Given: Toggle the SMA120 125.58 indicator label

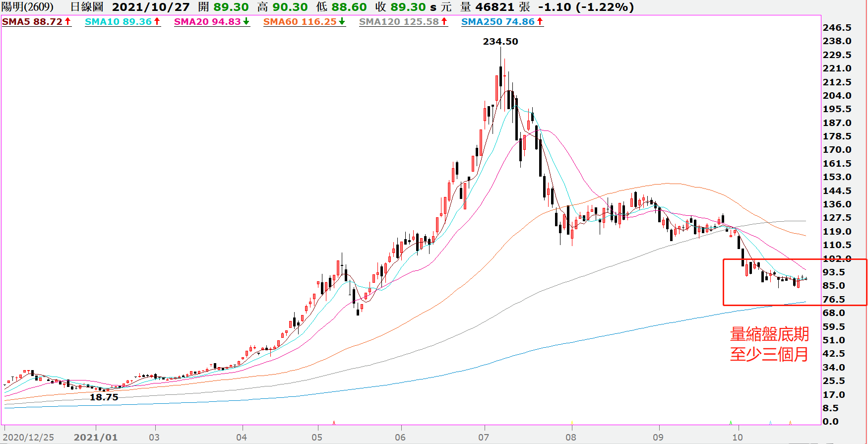Looking at the screenshot, I should click(399, 21).
